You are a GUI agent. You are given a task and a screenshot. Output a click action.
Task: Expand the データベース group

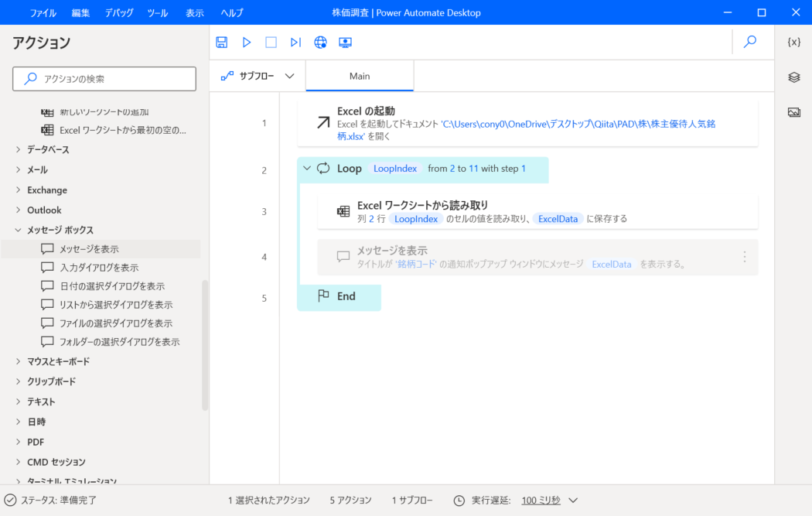[x=18, y=150]
